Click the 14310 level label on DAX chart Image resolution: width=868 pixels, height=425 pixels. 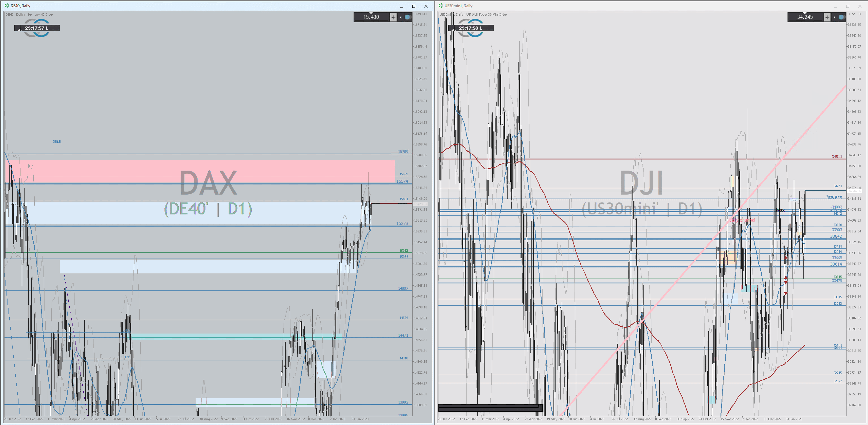404,358
